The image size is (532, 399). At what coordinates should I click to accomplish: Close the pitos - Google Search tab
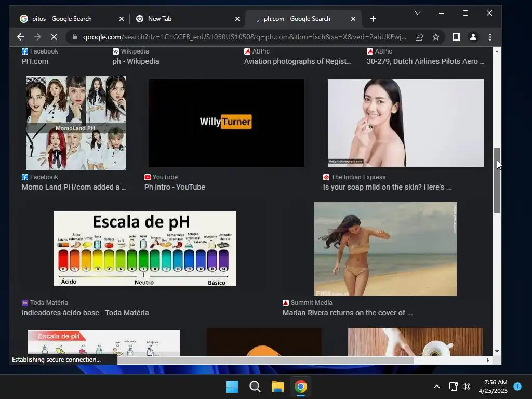[122, 19]
